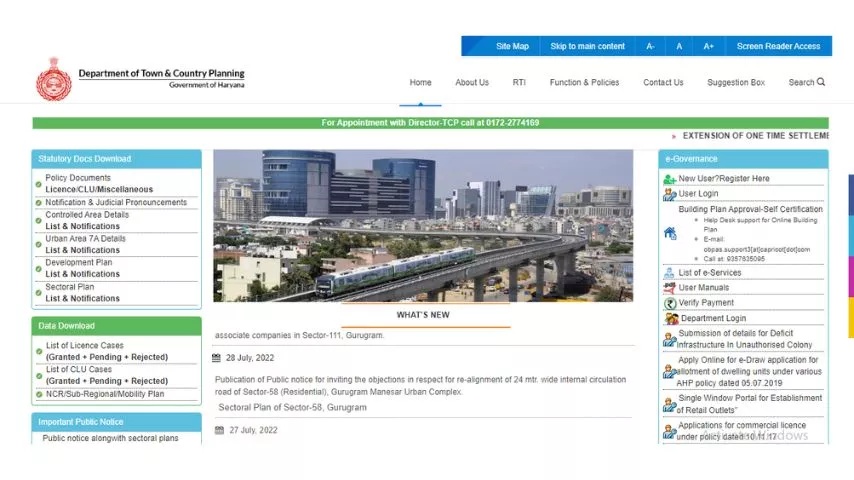854x480 pixels.
Task: Click the search magnifier icon
Action: 821,82
